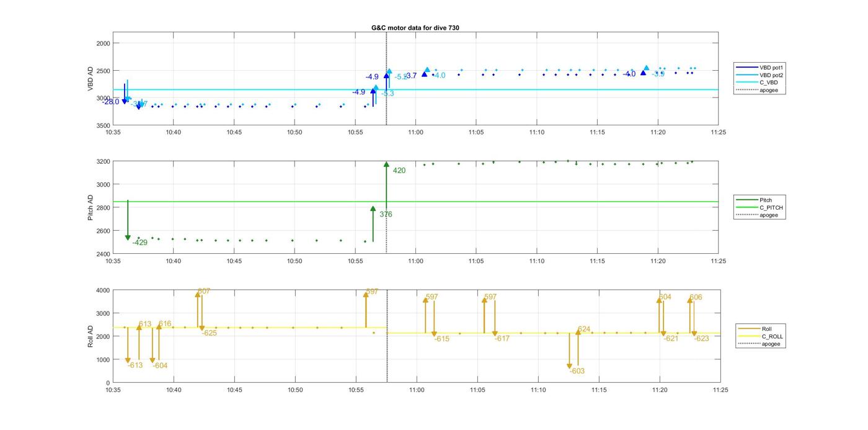Click the "3200" y-axis tick on Pitch plot
The height and width of the screenshot is (430, 868).
click(103, 161)
